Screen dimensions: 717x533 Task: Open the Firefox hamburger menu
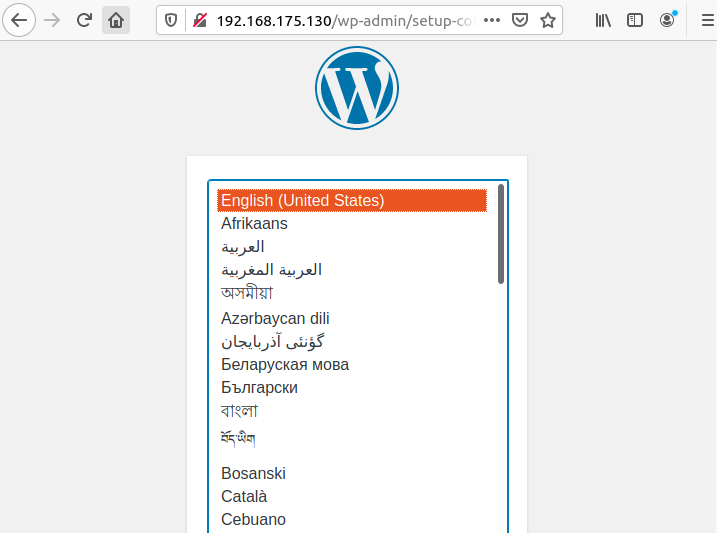[707, 20]
